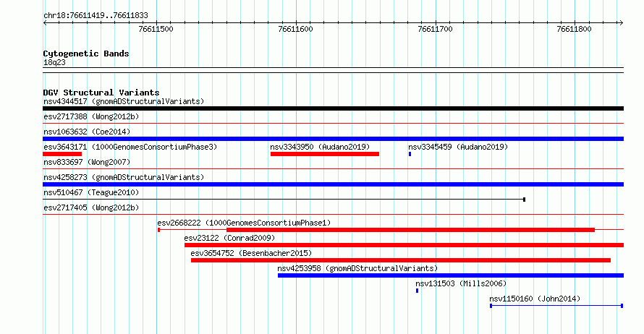Select the blue nsv4258273 variant bar
Image resolution: width=644 pixels, height=334 pixels.
click(333, 184)
